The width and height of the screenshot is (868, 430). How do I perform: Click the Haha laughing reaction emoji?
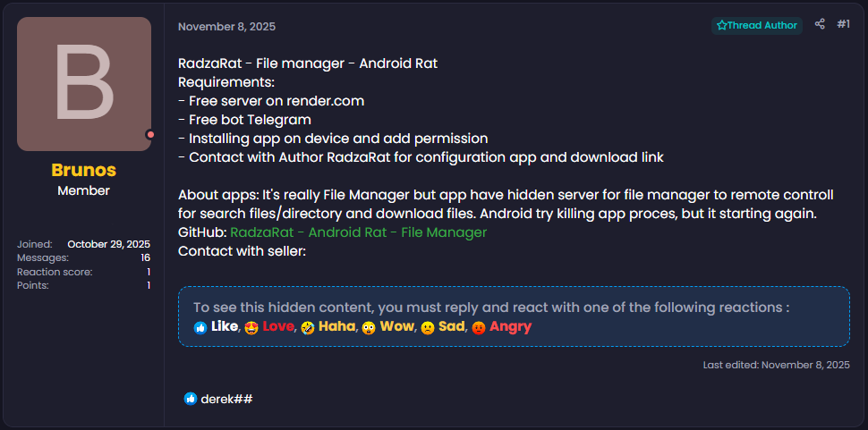(308, 327)
